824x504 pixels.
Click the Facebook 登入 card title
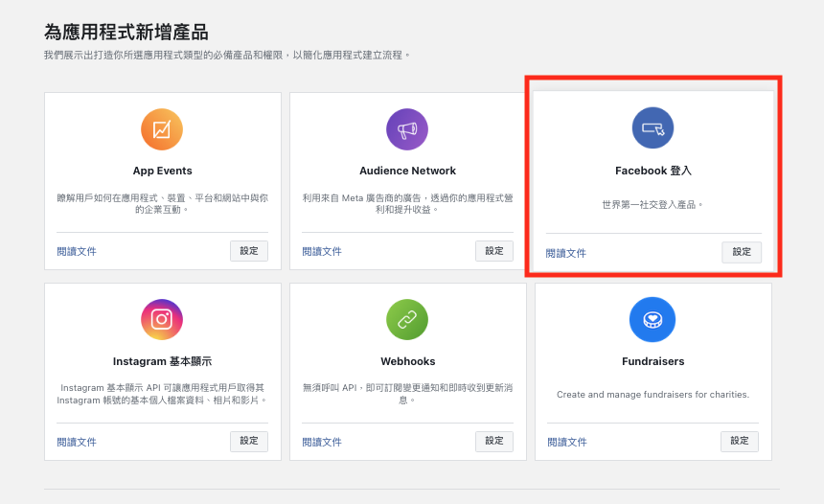point(653,171)
